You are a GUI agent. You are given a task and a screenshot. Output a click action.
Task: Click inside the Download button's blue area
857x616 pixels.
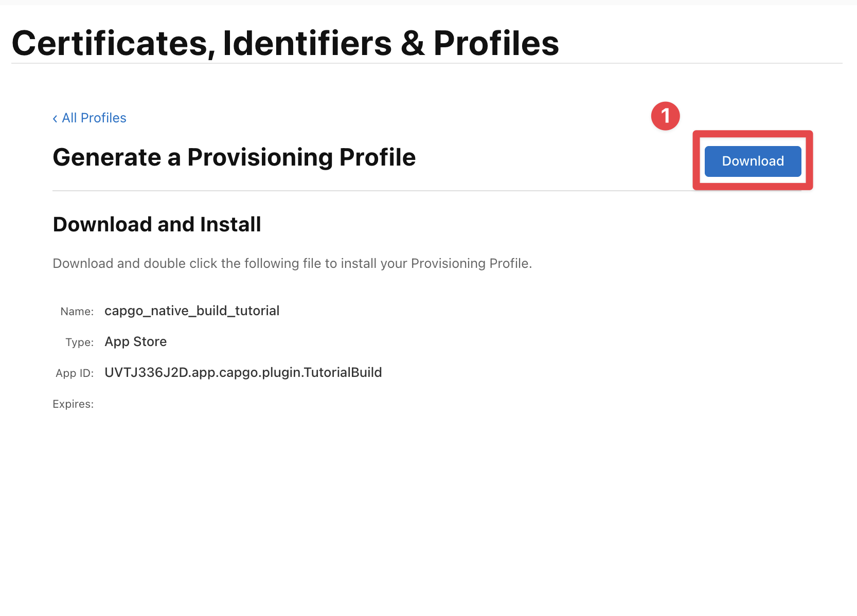pos(752,161)
